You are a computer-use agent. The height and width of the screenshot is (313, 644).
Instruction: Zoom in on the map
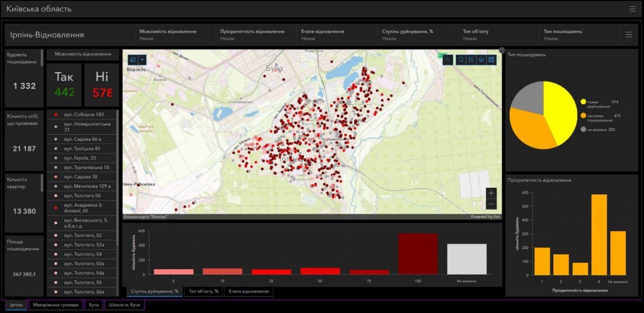491,193
